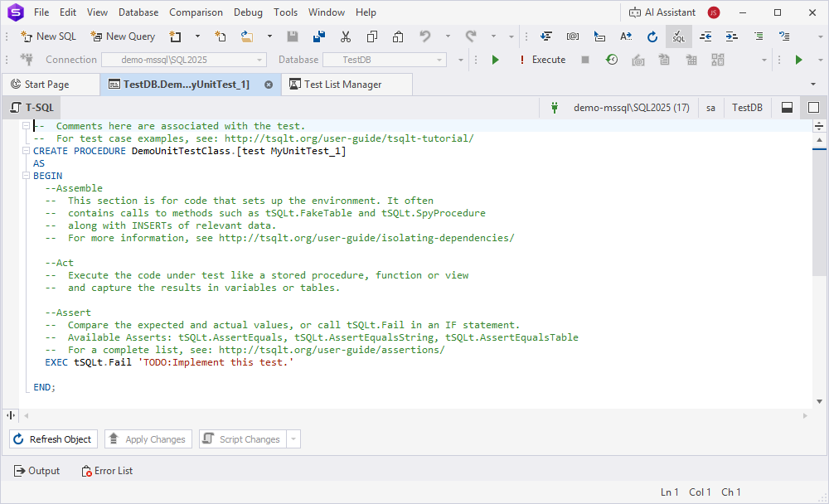Click the Uncomment Selection icon
Viewport: 829px width, 504px height.
[784, 36]
